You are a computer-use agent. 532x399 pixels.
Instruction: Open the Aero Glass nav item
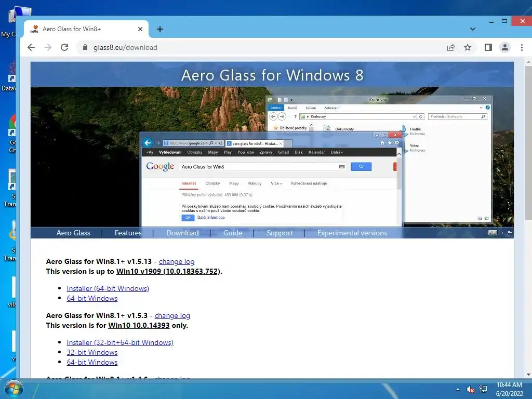pyautogui.click(x=73, y=233)
